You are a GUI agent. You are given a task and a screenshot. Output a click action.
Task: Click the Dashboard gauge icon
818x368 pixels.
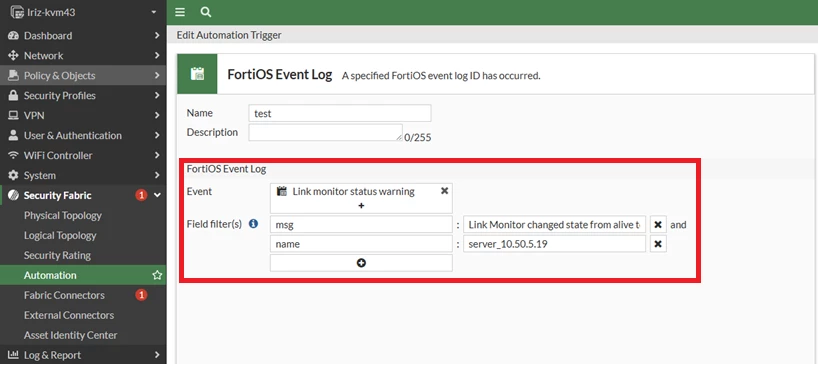coord(14,35)
